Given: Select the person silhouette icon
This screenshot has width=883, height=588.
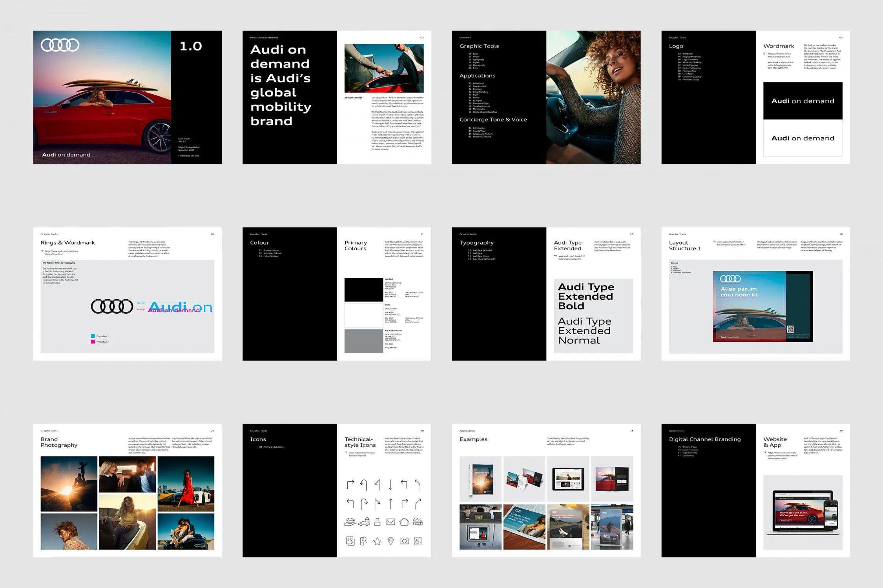Looking at the screenshot, I should tap(377, 522).
